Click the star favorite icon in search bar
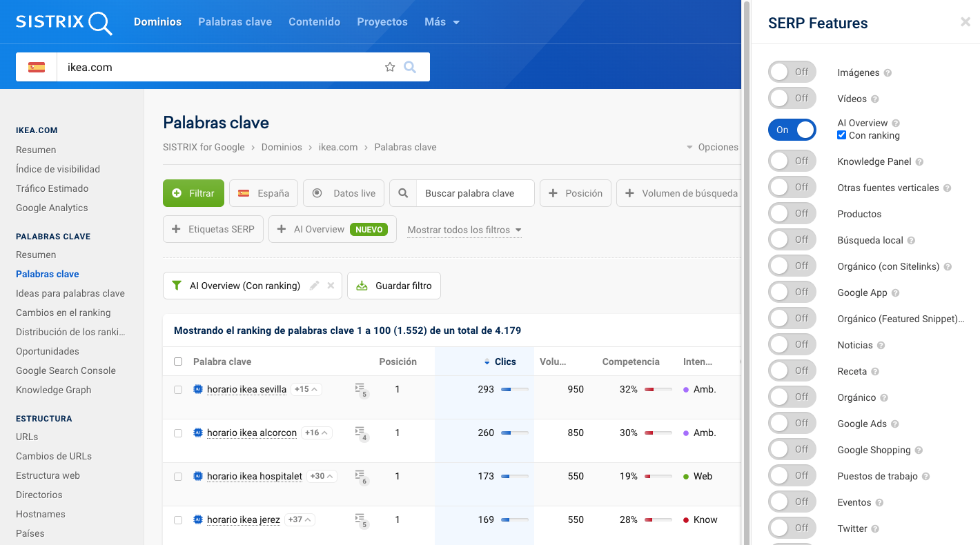980x545 pixels. pos(390,67)
